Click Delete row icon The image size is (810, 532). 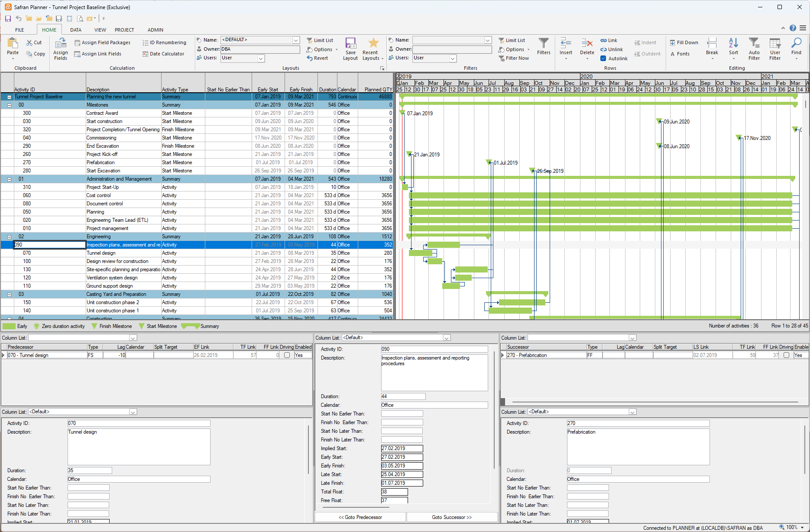click(x=587, y=43)
